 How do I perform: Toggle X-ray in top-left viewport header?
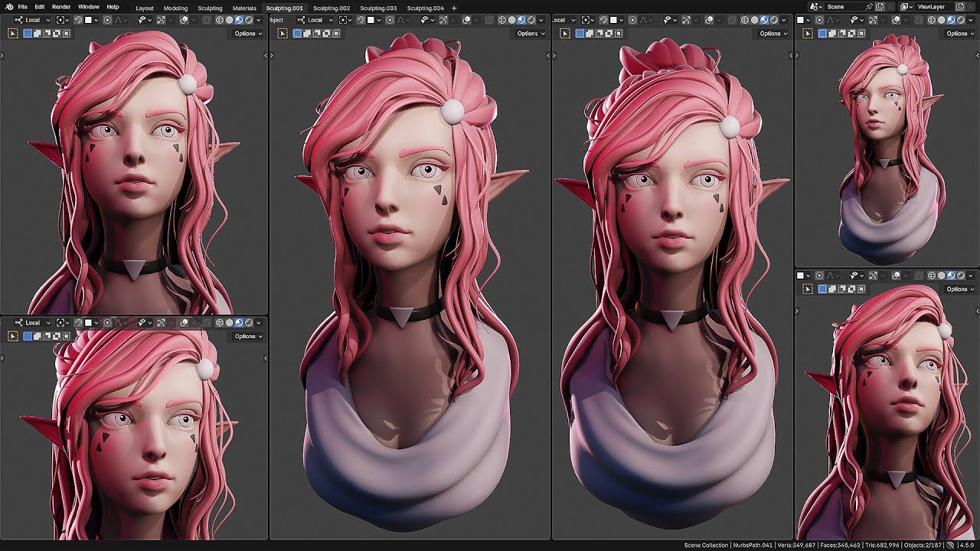coord(206,20)
